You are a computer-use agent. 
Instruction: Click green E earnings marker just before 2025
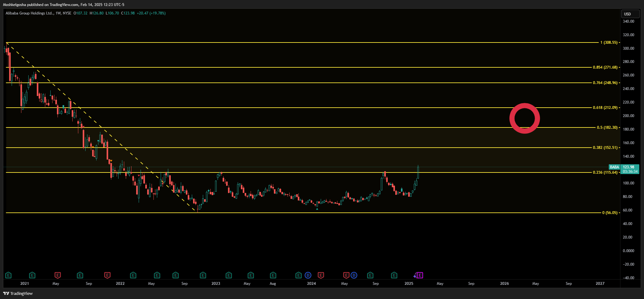click(394, 275)
